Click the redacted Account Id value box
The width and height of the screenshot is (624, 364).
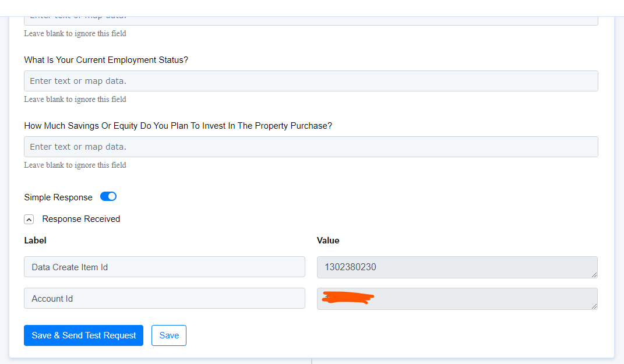457,299
